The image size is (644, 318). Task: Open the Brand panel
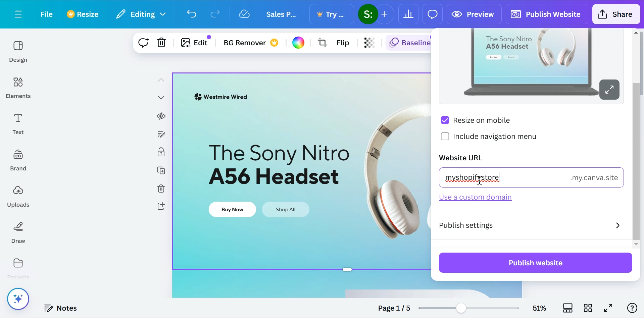coord(18,160)
